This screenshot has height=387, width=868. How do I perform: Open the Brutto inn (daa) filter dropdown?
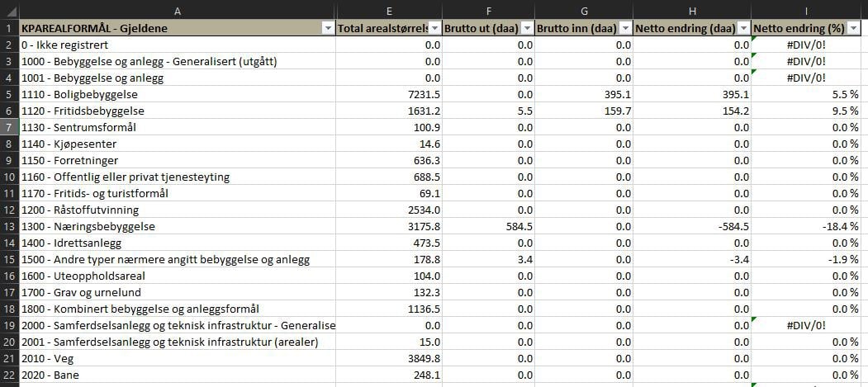624,28
